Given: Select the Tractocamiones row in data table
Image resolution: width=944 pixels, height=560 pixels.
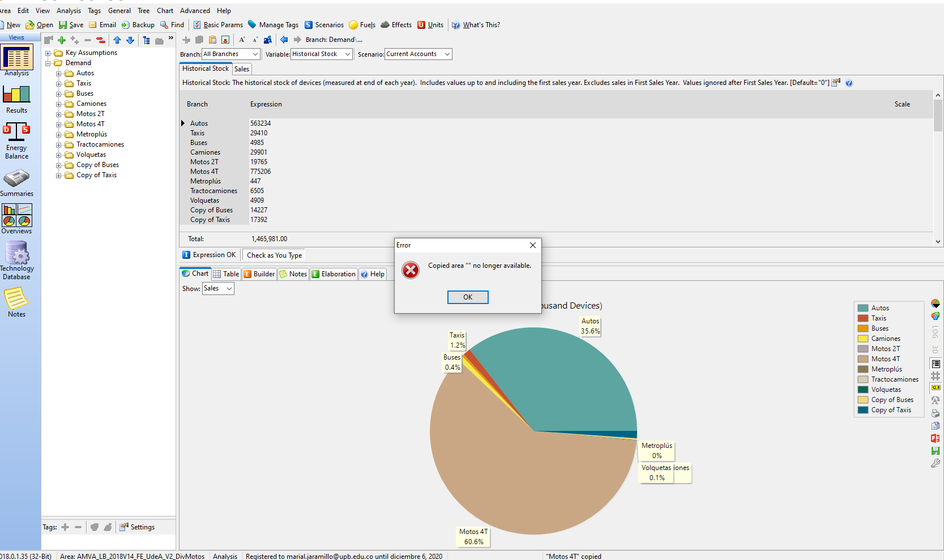Looking at the screenshot, I should tap(213, 191).
